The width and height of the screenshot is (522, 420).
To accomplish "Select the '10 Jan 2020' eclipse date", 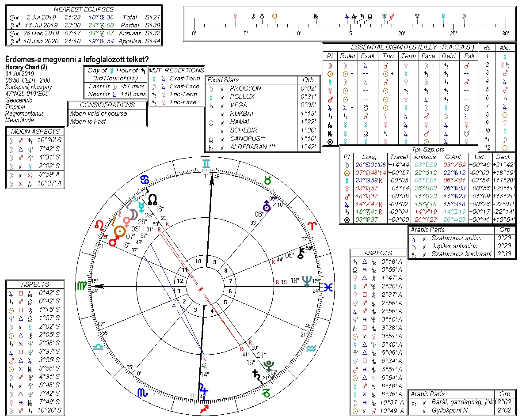I will 41,41.
